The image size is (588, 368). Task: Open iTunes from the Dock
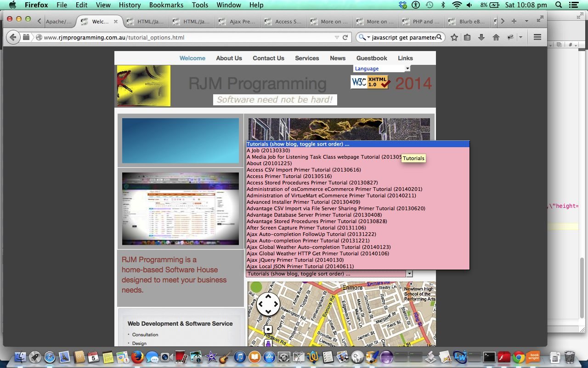tap(239, 356)
